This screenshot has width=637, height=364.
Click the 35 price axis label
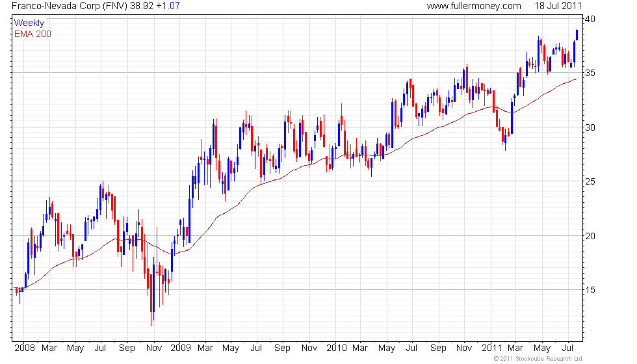tap(590, 73)
